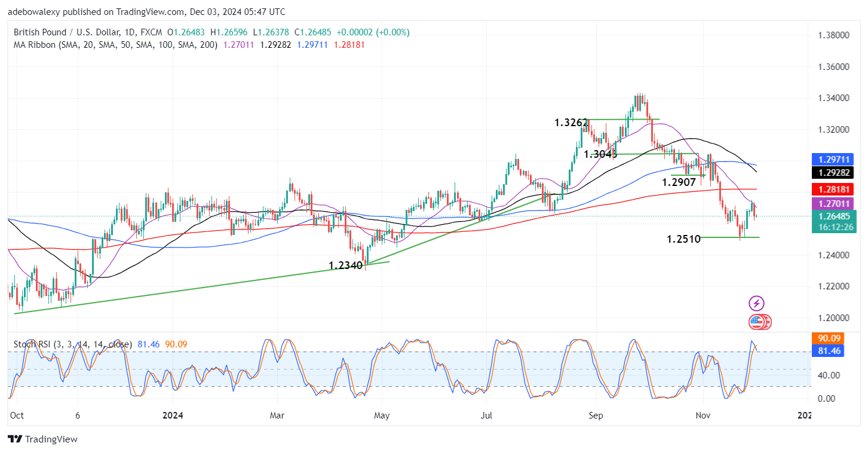The height and width of the screenshot is (452, 868).
Task: Click the blue 1.29711 value in MA legend
Action: click(312, 45)
